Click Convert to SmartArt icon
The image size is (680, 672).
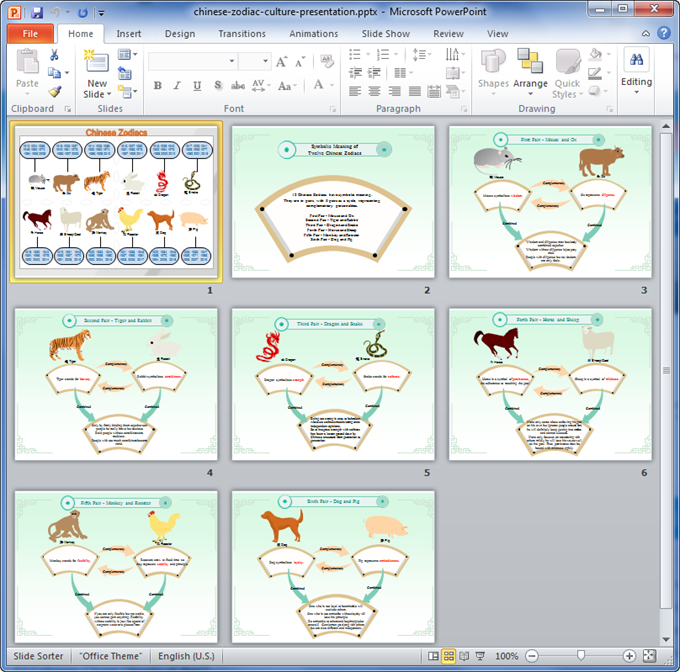click(452, 91)
